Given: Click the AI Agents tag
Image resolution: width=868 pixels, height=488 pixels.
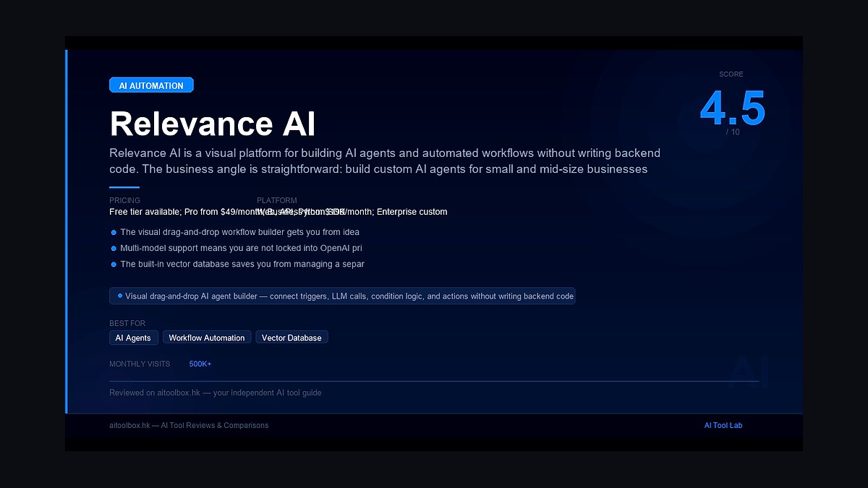Looking at the screenshot, I should [x=133, y=338].
